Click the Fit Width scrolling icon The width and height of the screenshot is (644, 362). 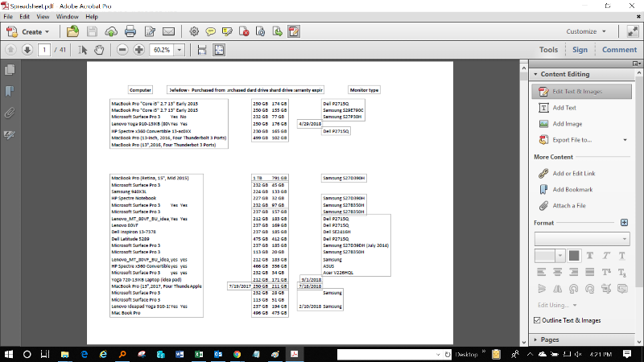[x=202, y=50]
